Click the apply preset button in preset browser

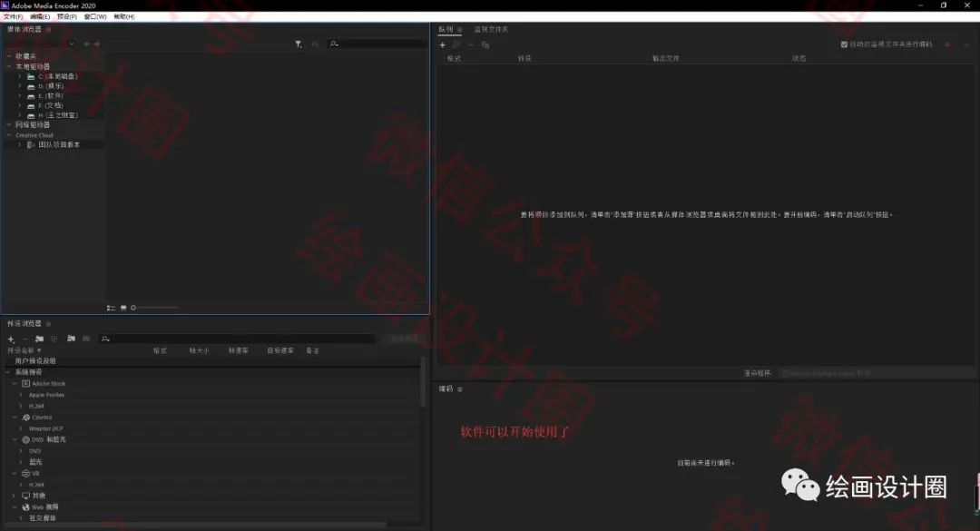click(x=404, y=339)
